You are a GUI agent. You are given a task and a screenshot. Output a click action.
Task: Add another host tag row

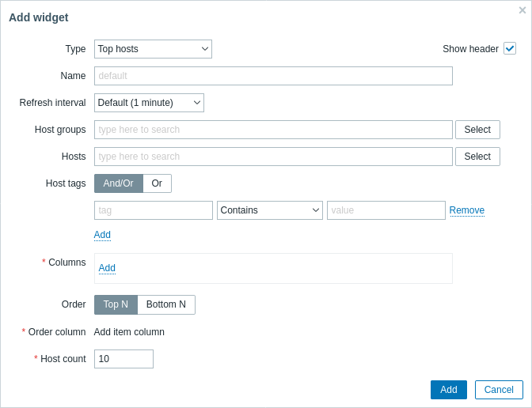(102, 235)
